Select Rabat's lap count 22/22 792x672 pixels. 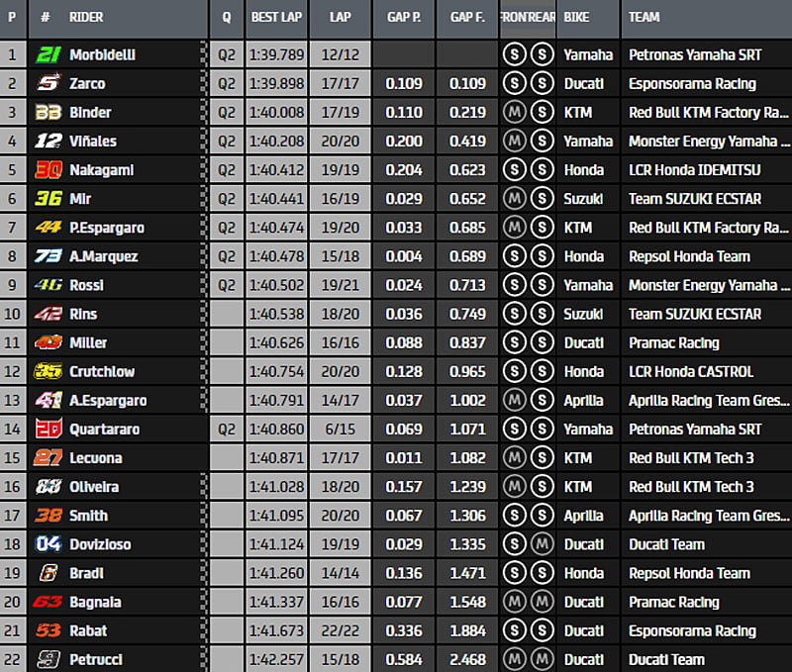pyautogui.click(x=341, y=630)
